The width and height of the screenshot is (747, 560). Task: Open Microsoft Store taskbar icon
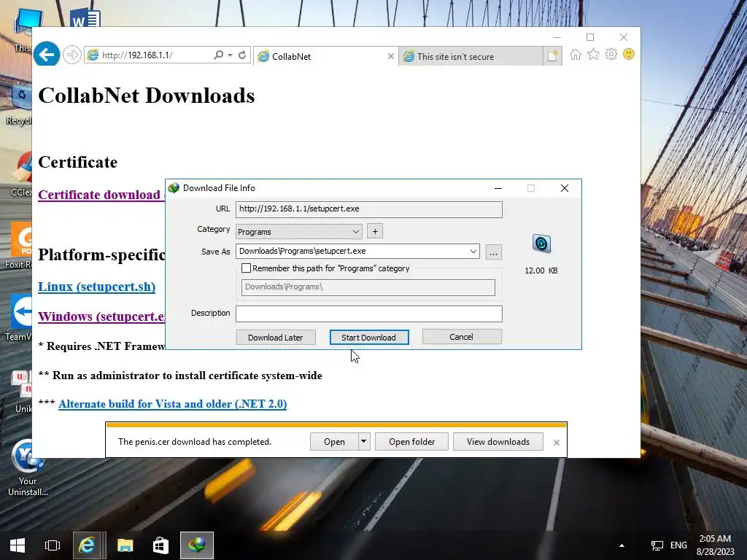[x=160, y=545]
